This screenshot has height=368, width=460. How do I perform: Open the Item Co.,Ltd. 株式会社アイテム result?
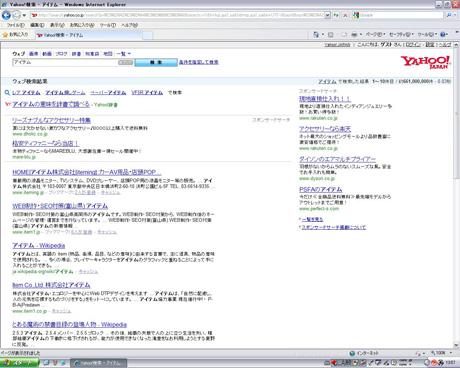point(51,285)
